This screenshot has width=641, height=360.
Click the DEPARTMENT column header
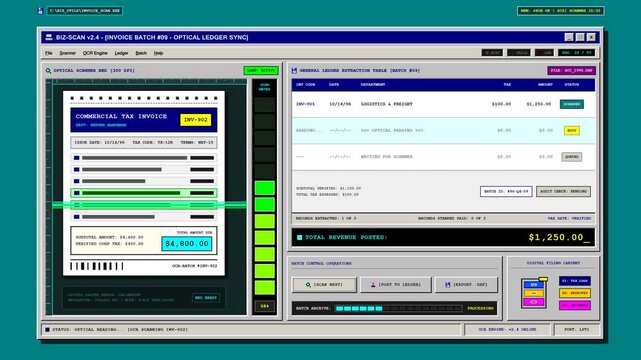pyautogui.click(x=373, y=85)
